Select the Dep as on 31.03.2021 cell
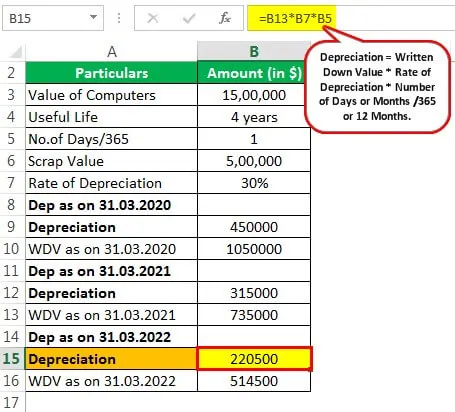This screenshot has width=455, height=412. coord(111,271)
